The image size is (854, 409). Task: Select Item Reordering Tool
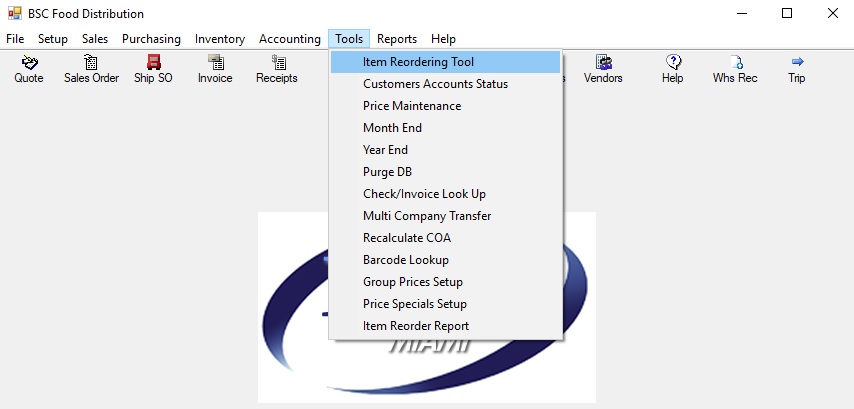446,62
